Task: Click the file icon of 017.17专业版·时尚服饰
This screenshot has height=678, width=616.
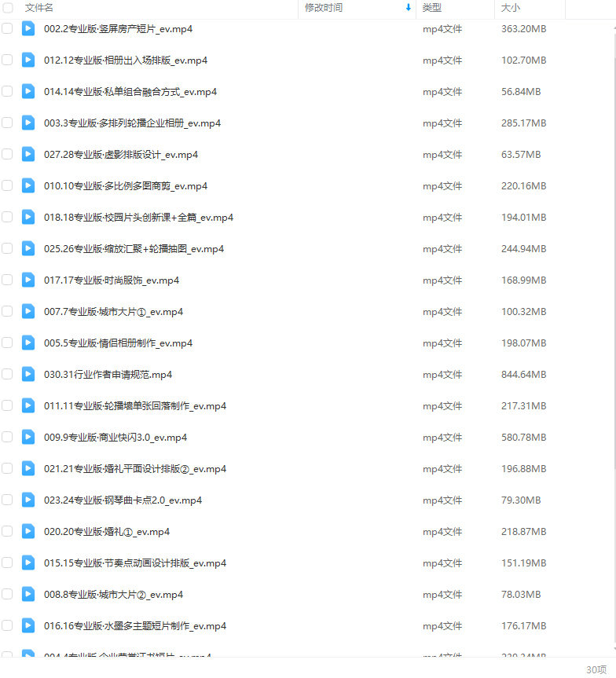Action: pyautogui.click(x=28, y=280)
